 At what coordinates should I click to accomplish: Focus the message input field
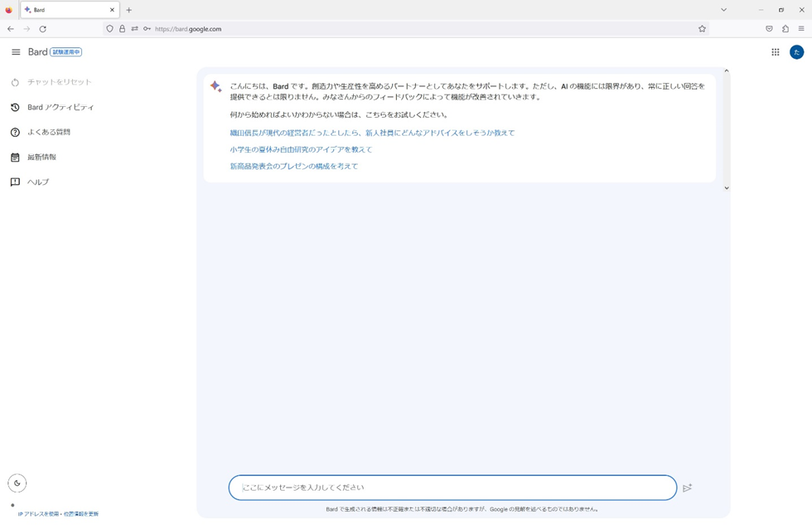click(x=452, y=488)
